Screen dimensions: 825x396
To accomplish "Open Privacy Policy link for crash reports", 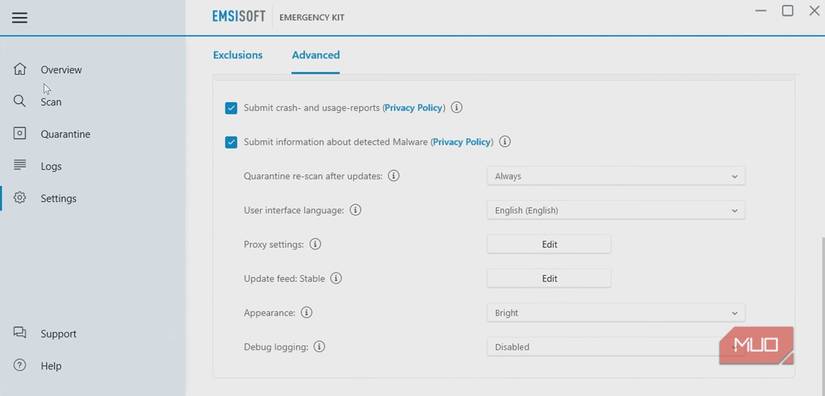I will (414, 108).
